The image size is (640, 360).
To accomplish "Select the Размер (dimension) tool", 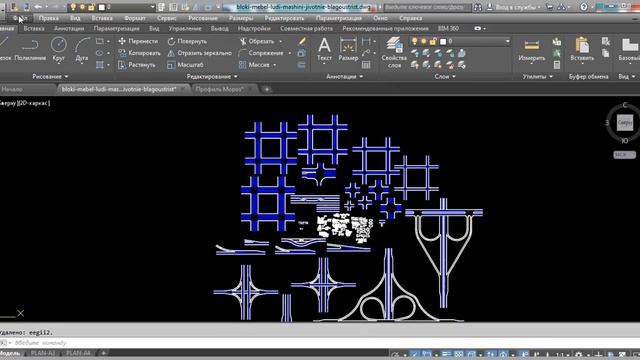I will pyautogui.click(x=348, y=49).
